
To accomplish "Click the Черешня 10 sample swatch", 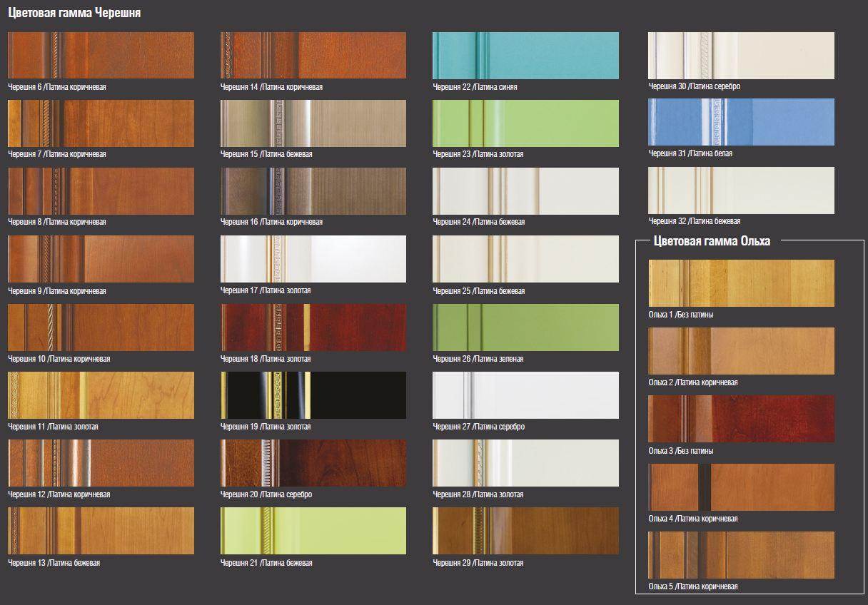I will click(x=101, y=327).
